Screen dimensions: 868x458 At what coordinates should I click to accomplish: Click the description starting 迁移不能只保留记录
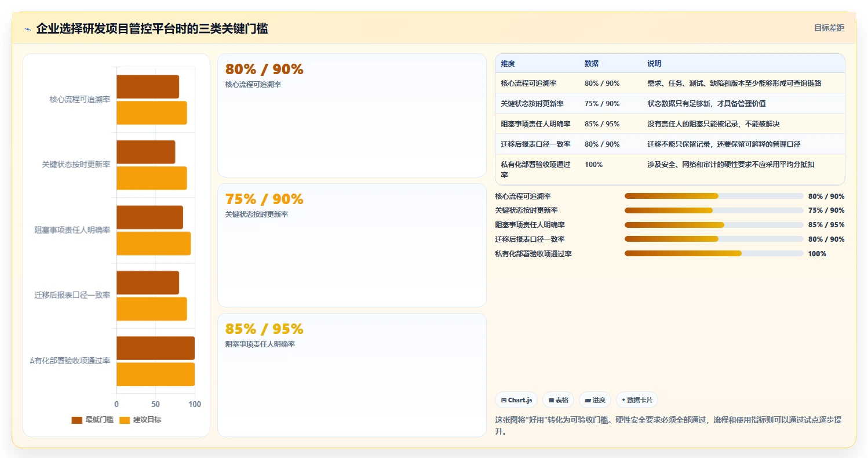[x=724, y=144]
